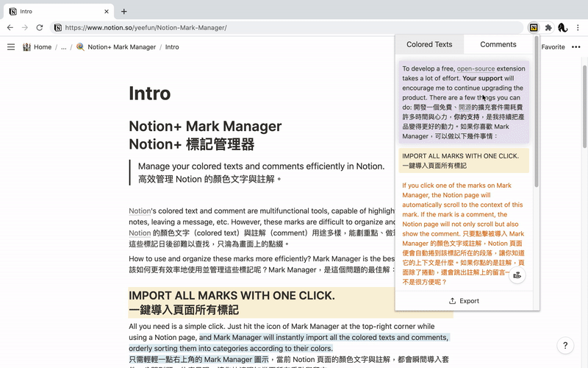Switch to the Colored Texts tab
Viewport: 588px width, 368px height.
coord(429,44)
